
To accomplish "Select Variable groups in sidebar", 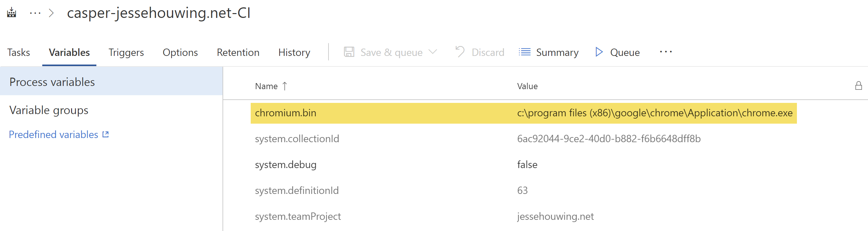I will [49, 110].
